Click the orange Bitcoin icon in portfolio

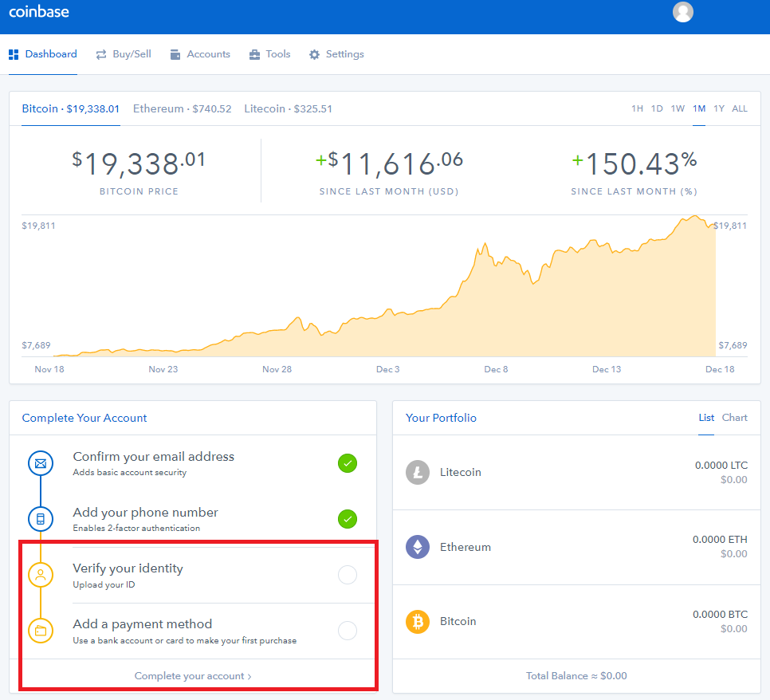pyautogui.click(x=418, y=621)
